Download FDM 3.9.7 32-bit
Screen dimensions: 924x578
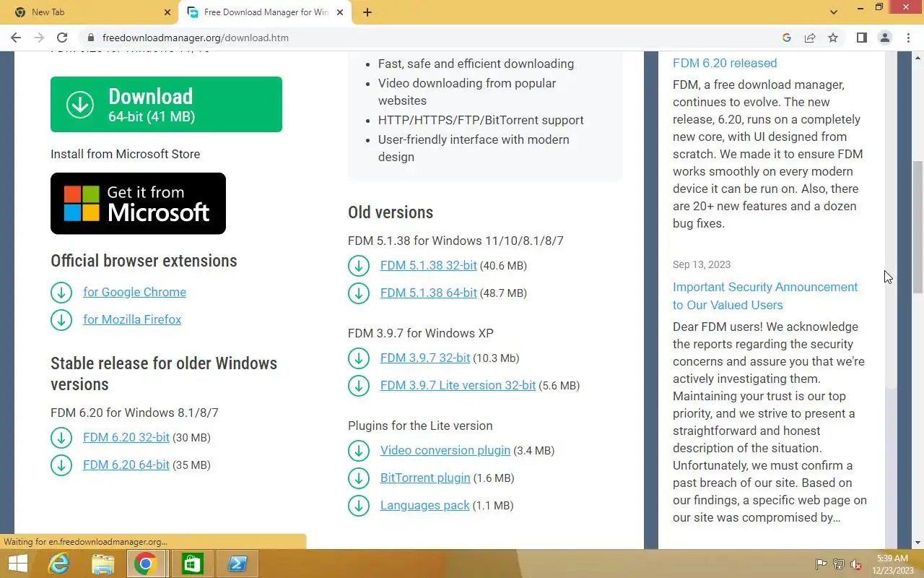click(425, 358)
